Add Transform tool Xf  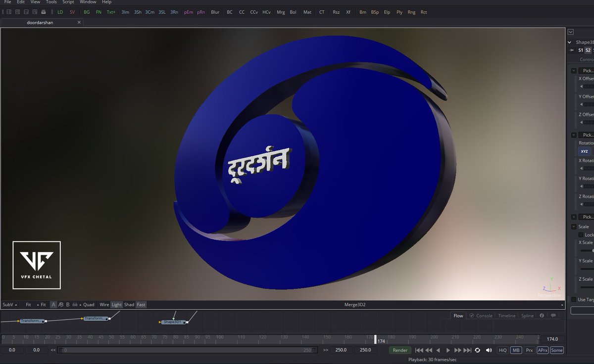(x=348, y=12)
